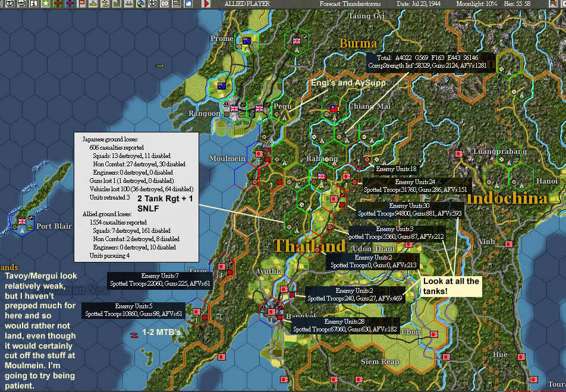
Task: Click the green ship-silhouette icon next to the factory
Action: (x=129, y=4)
